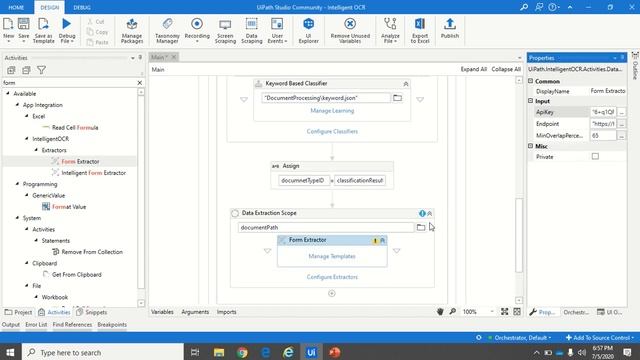Image resolution: width=640 pixels, height=360 pixels.
Task: Open Orchestrator, Default dropdown in status bar
Action: 523,338
